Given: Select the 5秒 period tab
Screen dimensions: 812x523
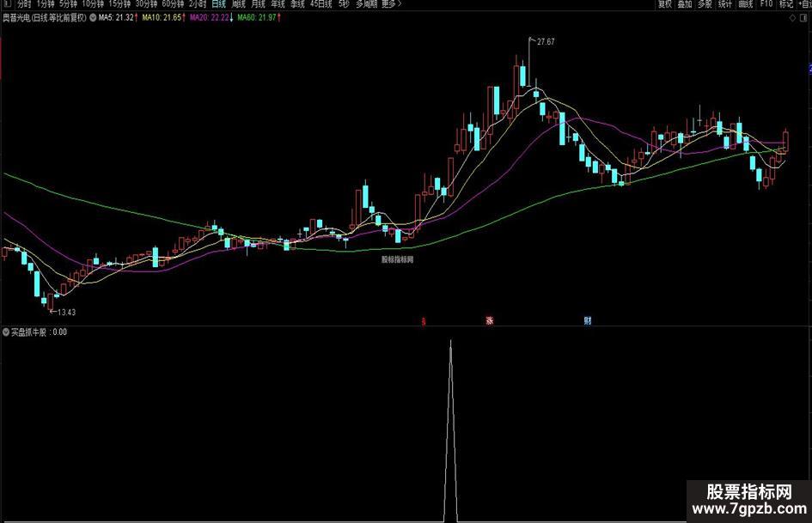Looking at the screenshot, I should 344,3.
